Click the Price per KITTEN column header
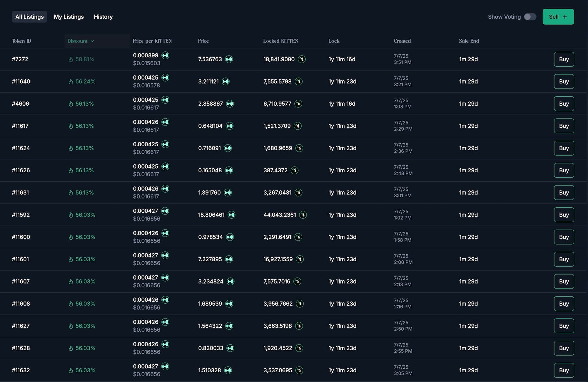The image size is (588, 382). pos(152,41)
